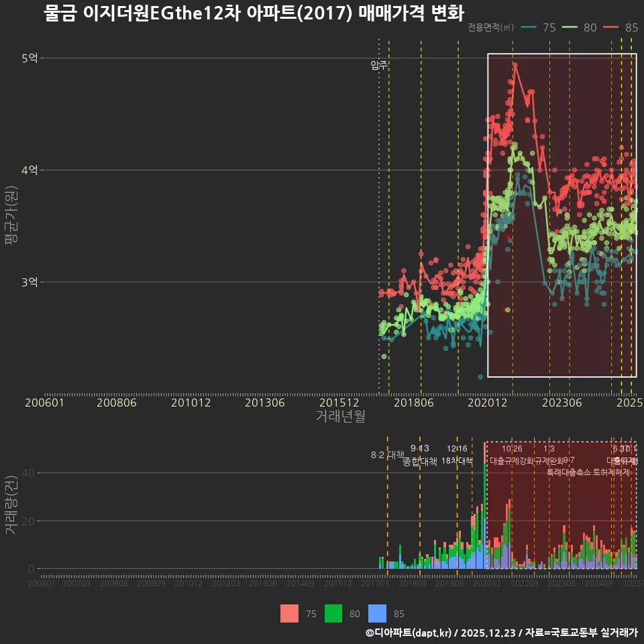Click the 10·26 대출규제강화 marker

511,455
